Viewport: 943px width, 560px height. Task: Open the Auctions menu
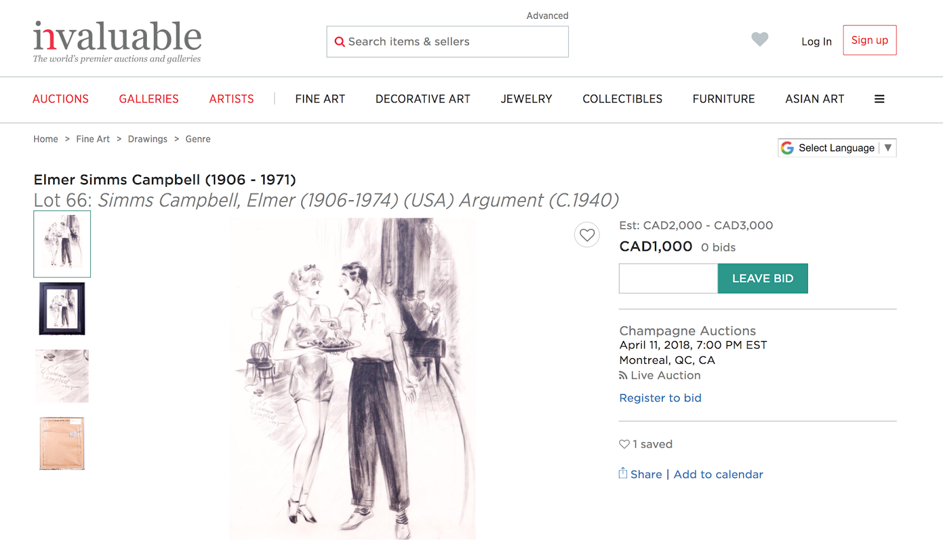click(61, 99)
